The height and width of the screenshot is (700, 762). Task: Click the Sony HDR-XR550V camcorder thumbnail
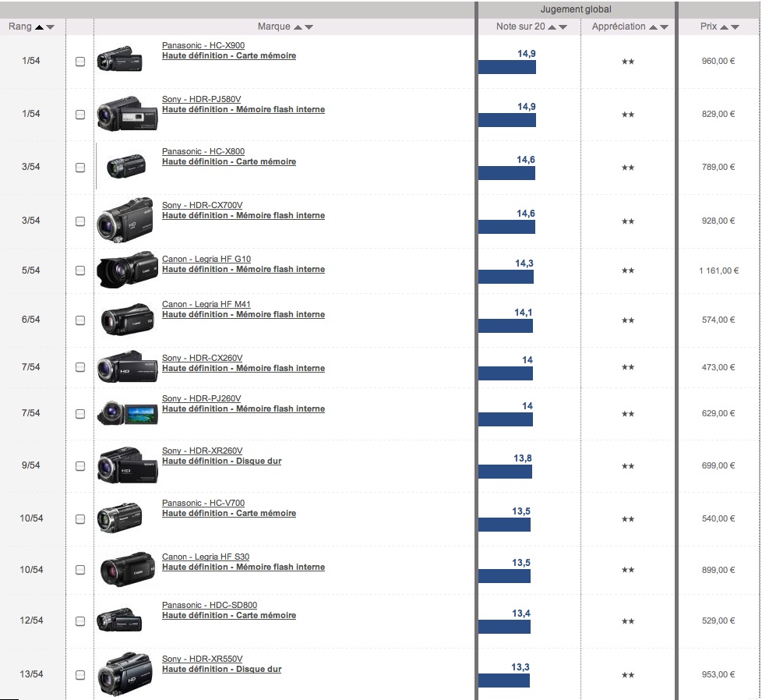[125, 674]
